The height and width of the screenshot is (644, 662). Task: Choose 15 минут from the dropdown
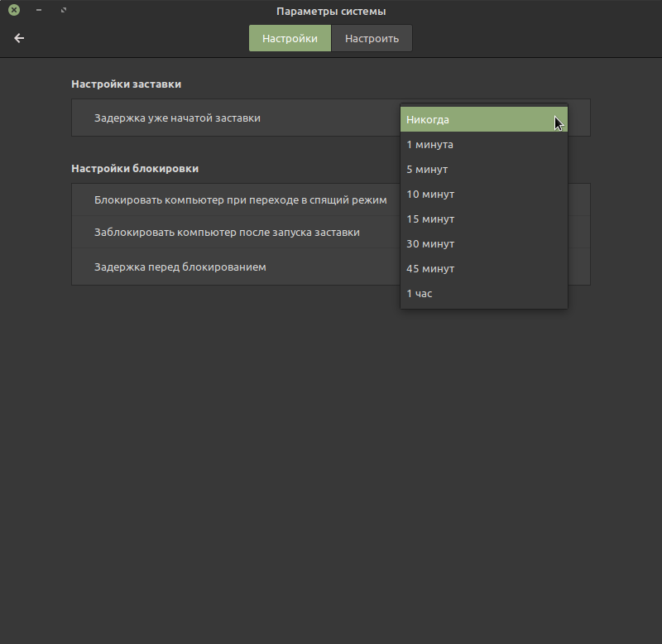(484, 219)
